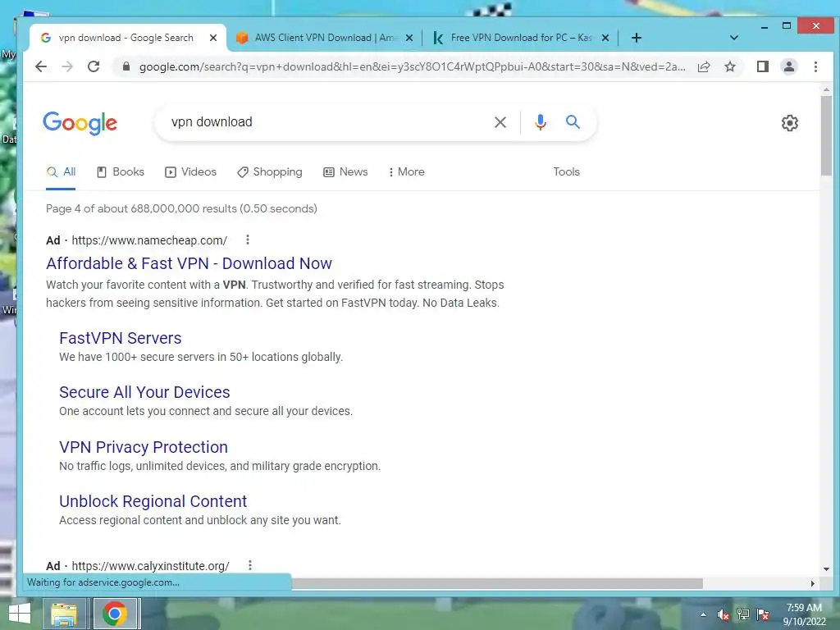Close the vpn download Google Search tab
Image resolution: width=840 pixels, height=630 pixels.
tap(213, 38)
